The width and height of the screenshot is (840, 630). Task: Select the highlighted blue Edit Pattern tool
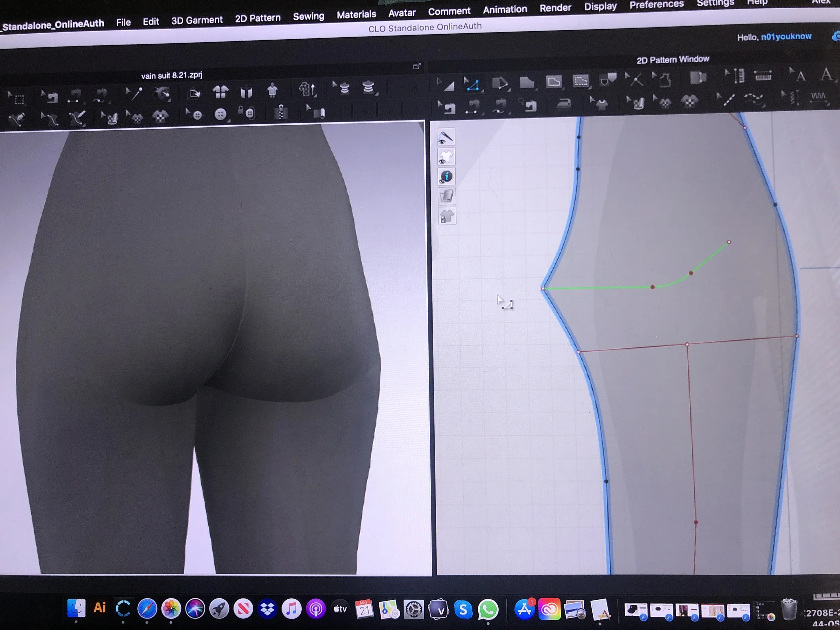point(473,84)
